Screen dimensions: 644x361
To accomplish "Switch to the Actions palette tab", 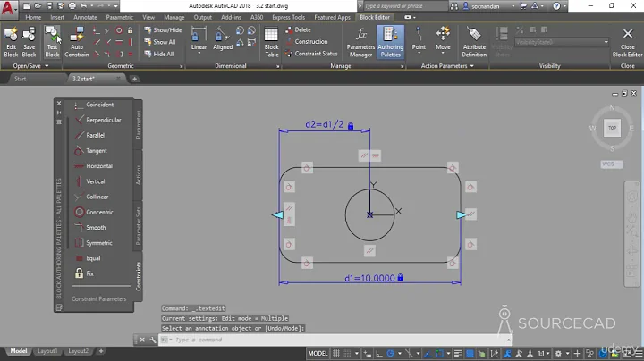I will 138,175.
